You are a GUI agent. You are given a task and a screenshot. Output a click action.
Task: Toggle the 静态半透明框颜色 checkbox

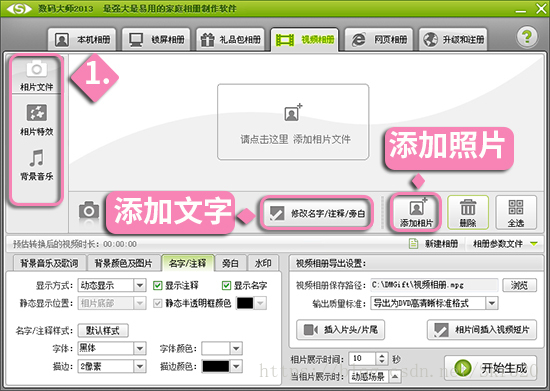coord(157,303)
